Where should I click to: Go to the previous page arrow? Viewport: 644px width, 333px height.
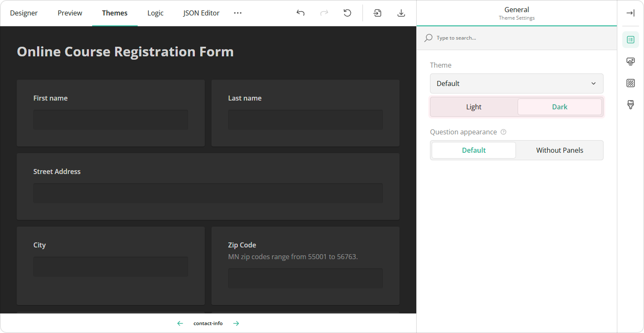coord(180,323)
